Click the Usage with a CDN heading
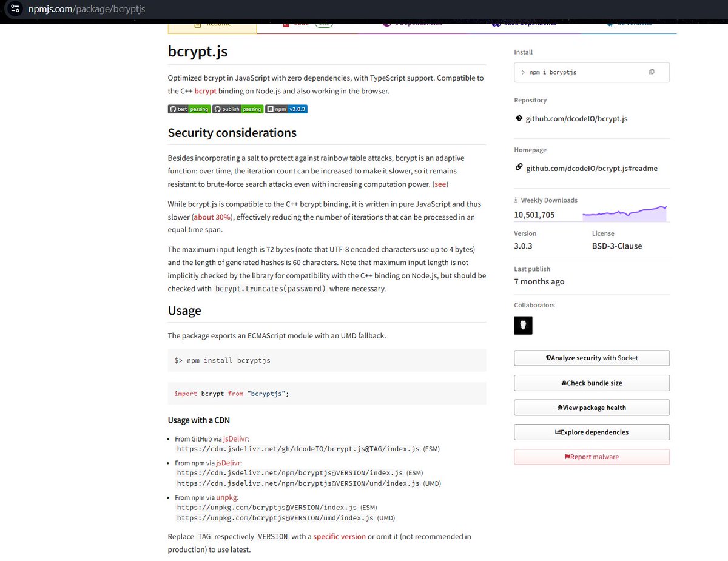The image size is (728, 561). (x=199, y=420)
